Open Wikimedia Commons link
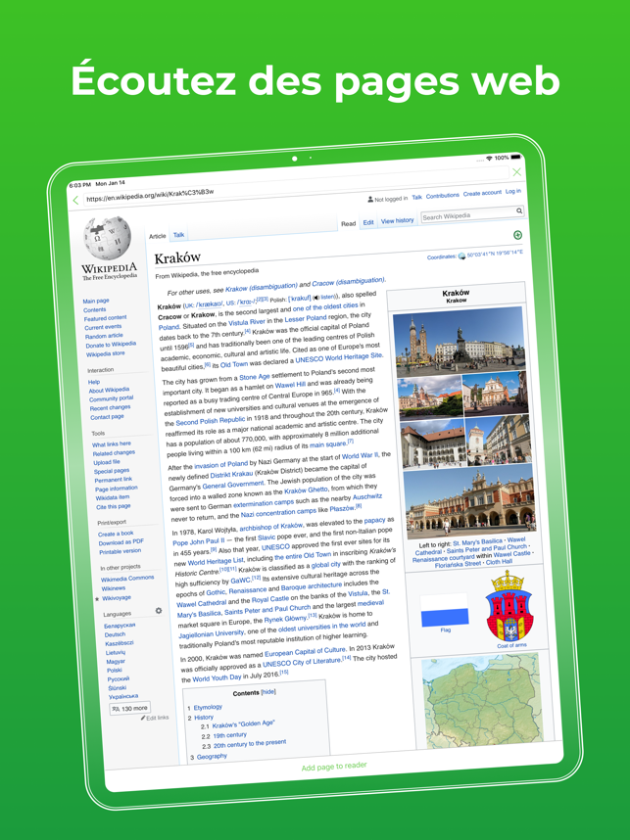Image resolution: width=630 pixels, height=840 pixels. [127, 579]
